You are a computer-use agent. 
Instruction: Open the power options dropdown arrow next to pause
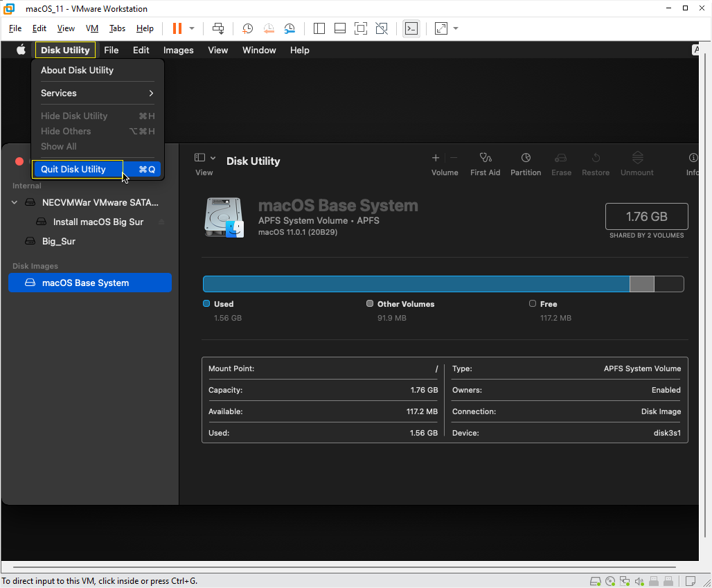(x=192, y=28)
